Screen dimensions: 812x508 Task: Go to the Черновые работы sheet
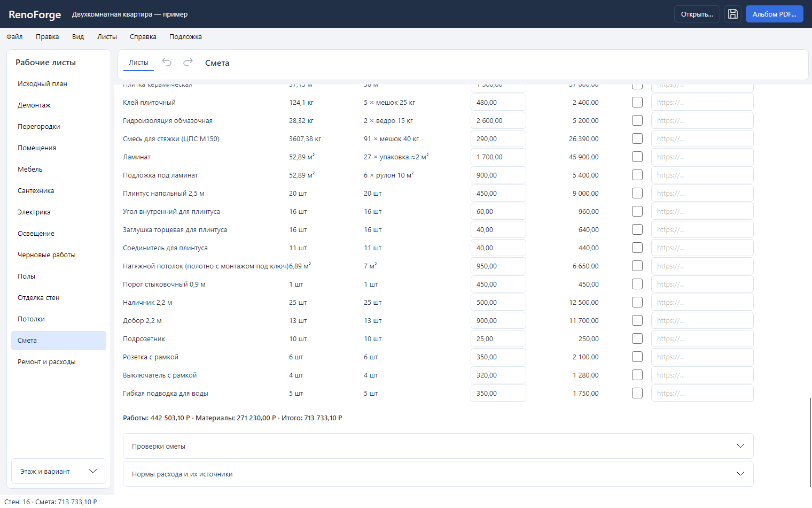pyautogui.click(x=59, y=255)
